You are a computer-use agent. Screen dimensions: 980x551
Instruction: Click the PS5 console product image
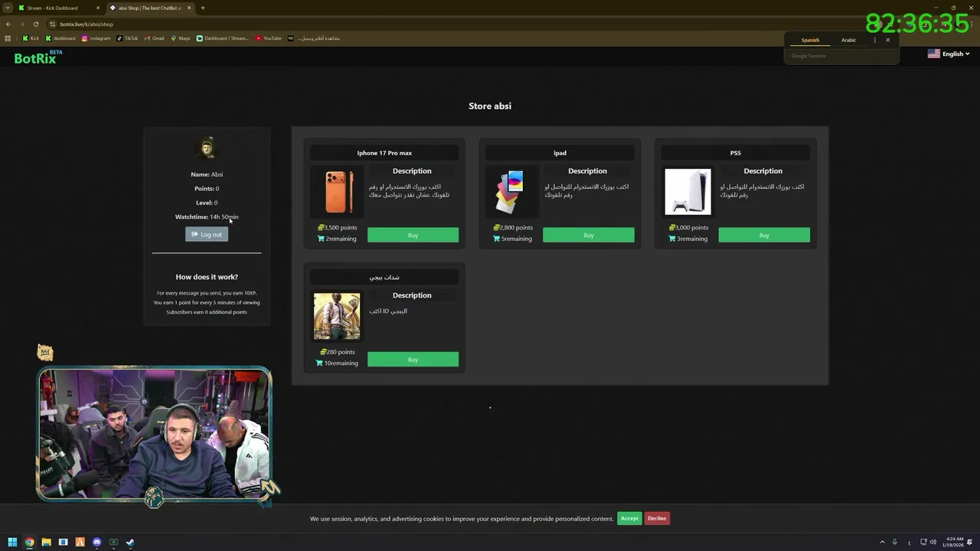pos(688,191)
